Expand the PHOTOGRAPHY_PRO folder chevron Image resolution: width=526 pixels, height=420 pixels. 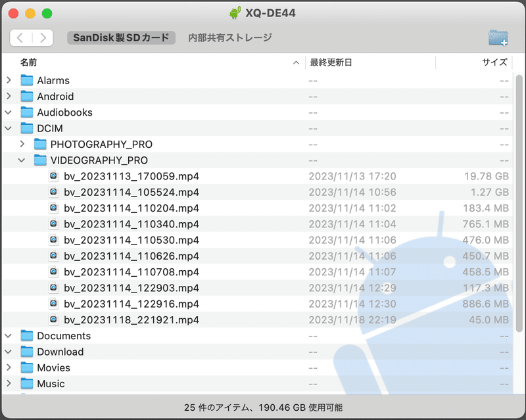click(x=22, y=144)
